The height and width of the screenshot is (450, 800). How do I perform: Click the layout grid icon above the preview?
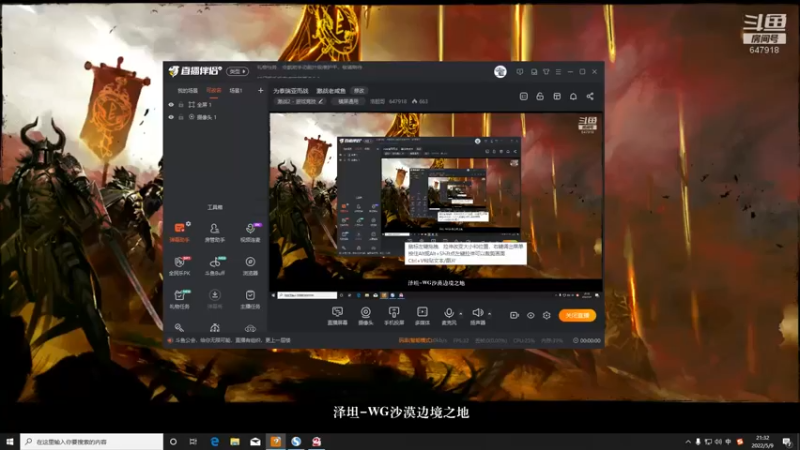pos(557,96)
